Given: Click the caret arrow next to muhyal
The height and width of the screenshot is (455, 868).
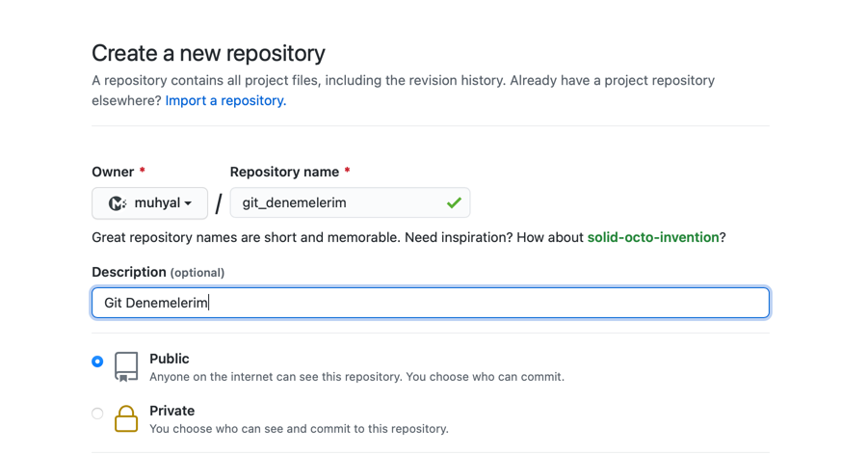Looking at the screenshot, I should (x=188, y=203).
